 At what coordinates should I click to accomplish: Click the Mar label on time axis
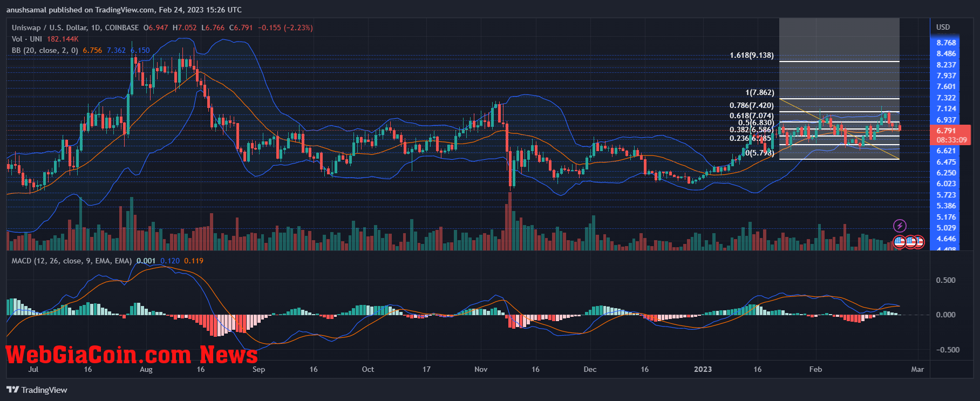tap(917, 369)
